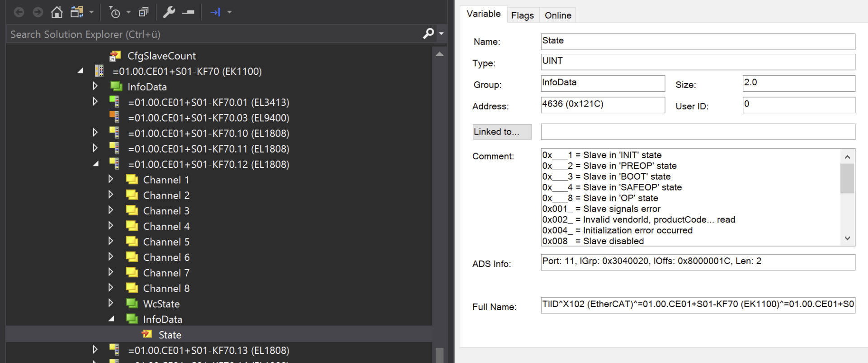The image size is (868, 363).
Task: Click the blue arrow-to-bar toolbar icon
Action: (215, 12)
